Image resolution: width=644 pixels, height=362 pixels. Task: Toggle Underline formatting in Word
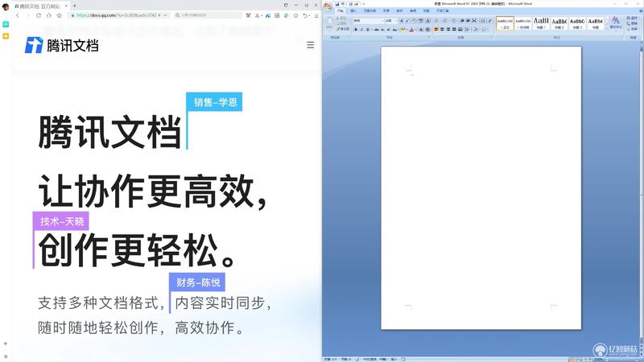pos(367,30)
